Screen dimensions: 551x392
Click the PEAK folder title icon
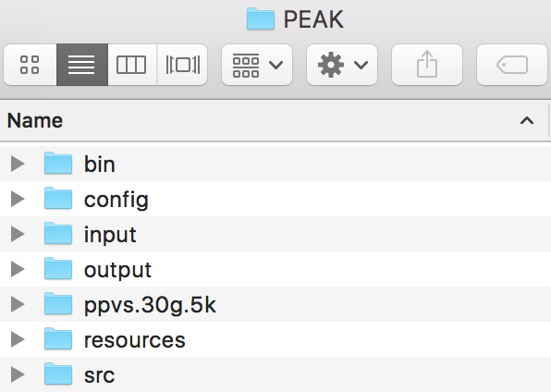pos(261,19)
